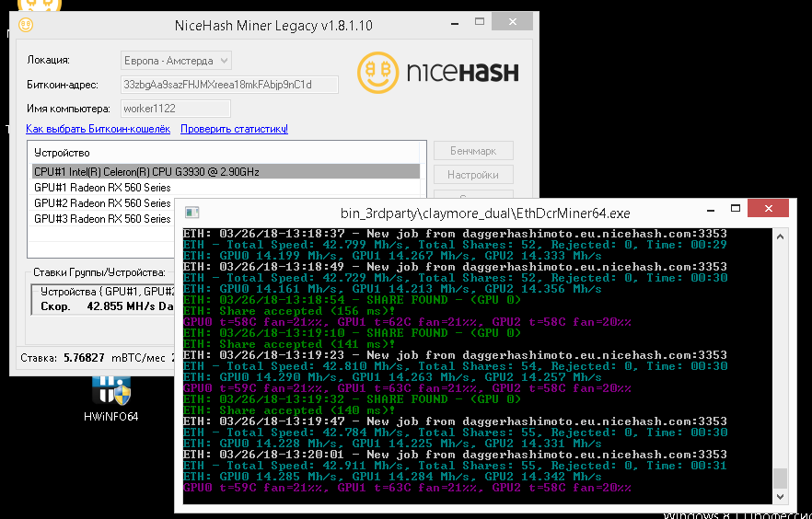Close the EthDcrMiner64.exe console window
Screen dimensions: 812x519
point(769,209)
